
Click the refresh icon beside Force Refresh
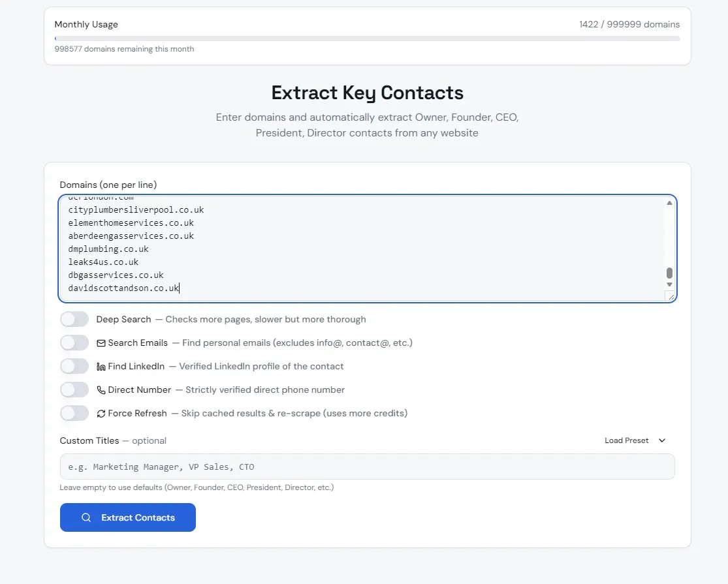[101, 413]
